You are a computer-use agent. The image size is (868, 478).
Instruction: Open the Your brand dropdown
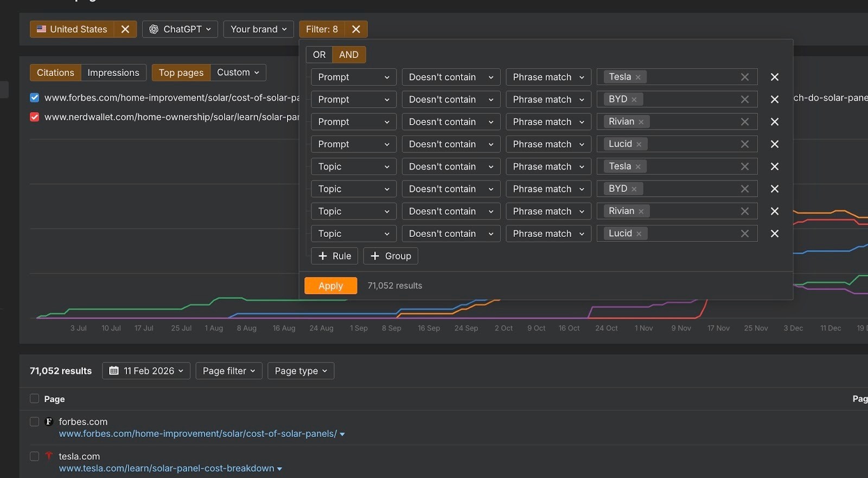(259, 29)
